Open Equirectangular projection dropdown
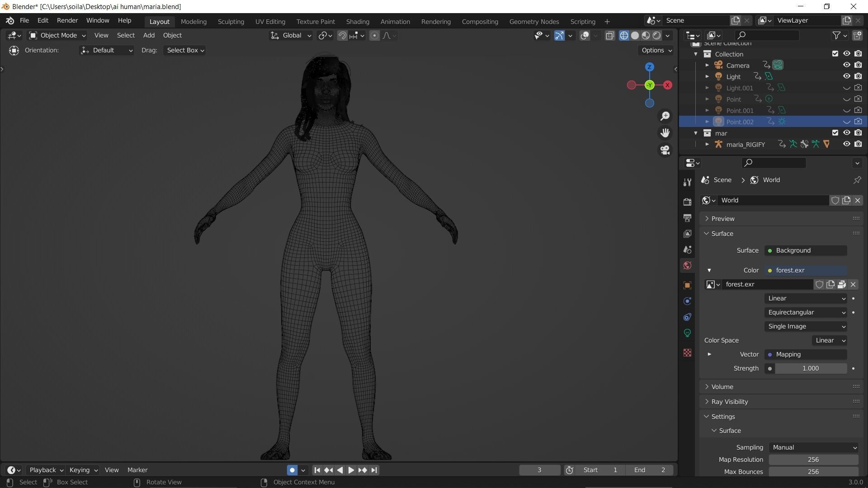This screenshot has height=488, width=868. click(806, 312)
